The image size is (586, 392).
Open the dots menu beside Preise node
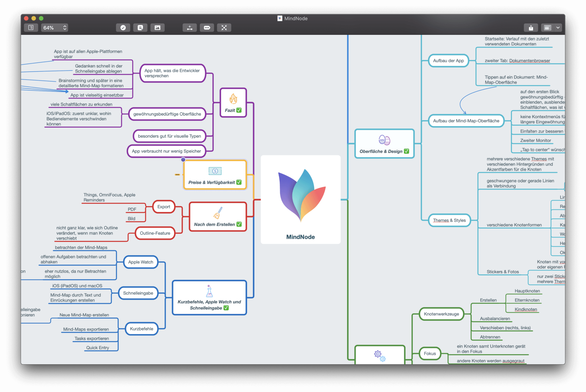(177, 174)
